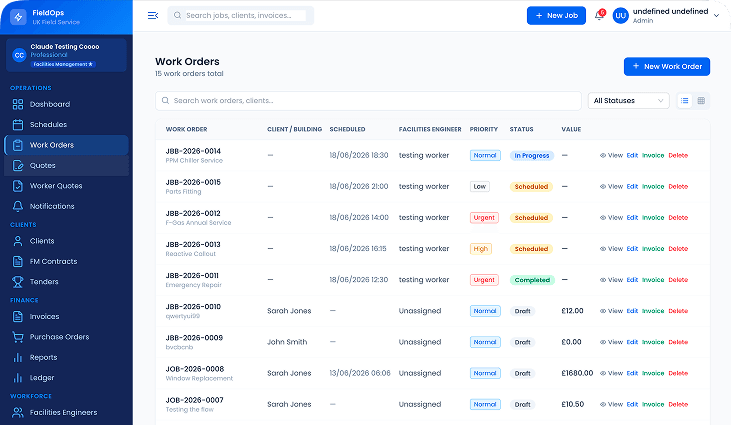Go to Schedules in the sidebar
Viewport: 731px width, 425px height.
66,124
